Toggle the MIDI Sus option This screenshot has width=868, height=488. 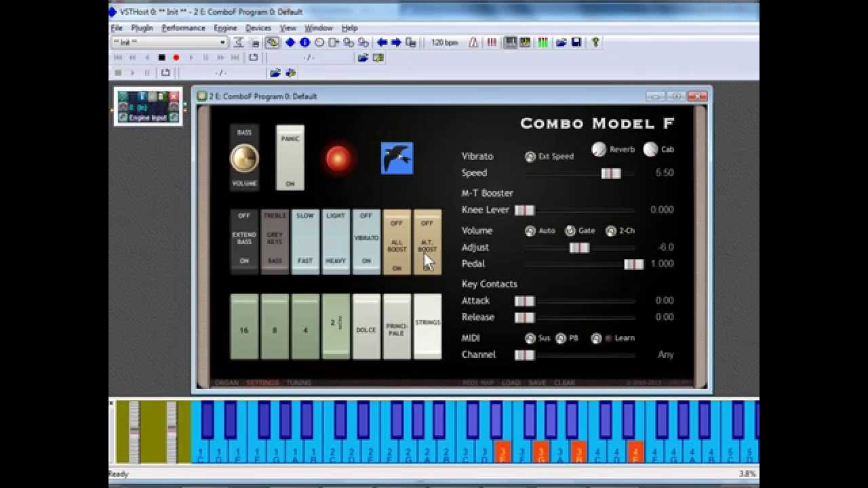[530, 338]
